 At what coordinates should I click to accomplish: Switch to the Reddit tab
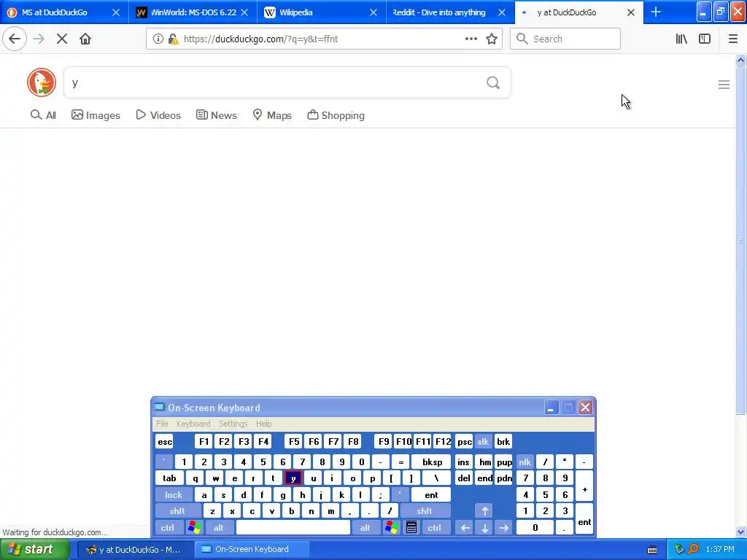tap(438, 12)
